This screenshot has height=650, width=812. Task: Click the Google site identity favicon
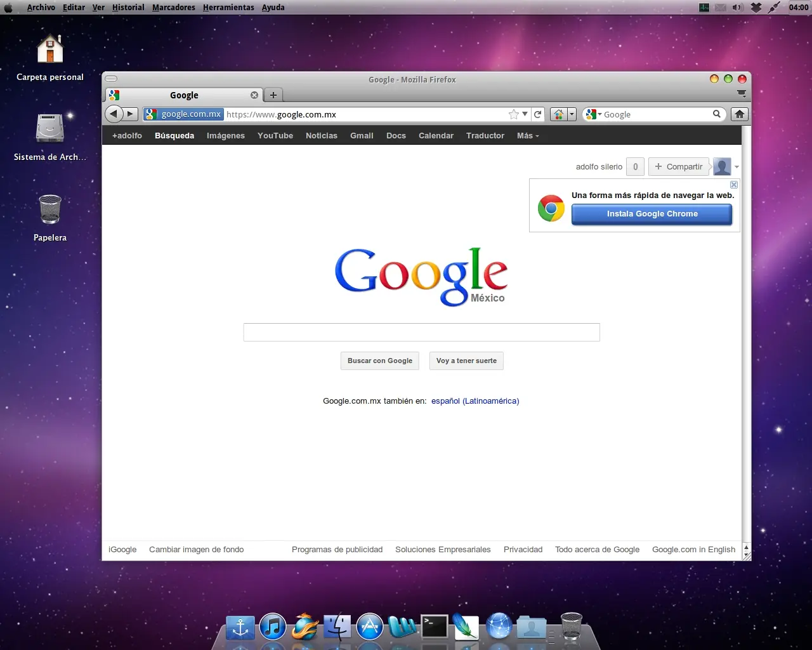pyautogui.click(x=150, y=114)
